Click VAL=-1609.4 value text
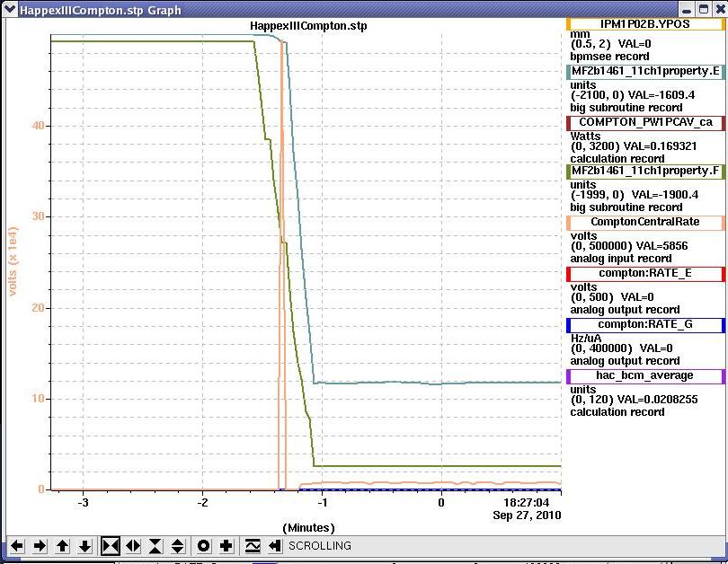The width and height of the screenshot is (728, 564). coord(661,95)
